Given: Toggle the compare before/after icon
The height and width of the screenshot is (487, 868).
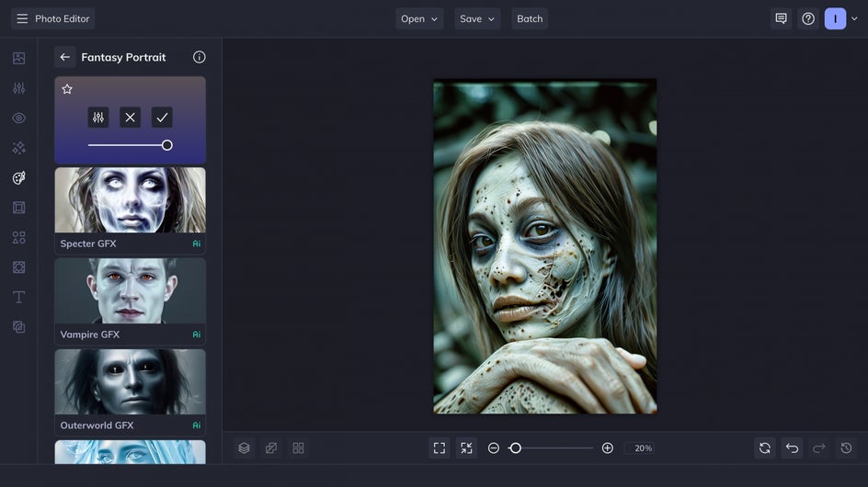Looking at the screenshot, I should [270, 448].
